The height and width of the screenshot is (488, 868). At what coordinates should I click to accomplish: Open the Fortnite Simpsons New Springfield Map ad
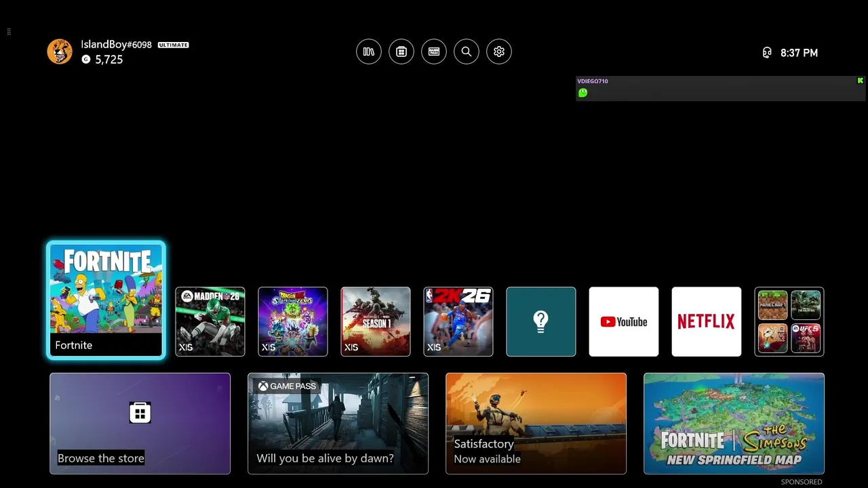(x=734, y=424)
